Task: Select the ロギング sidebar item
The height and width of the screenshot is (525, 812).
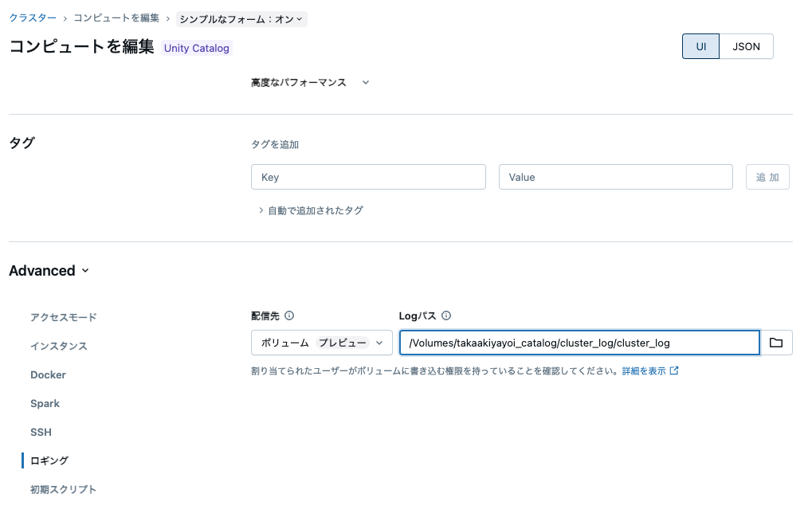Action: 51,460
